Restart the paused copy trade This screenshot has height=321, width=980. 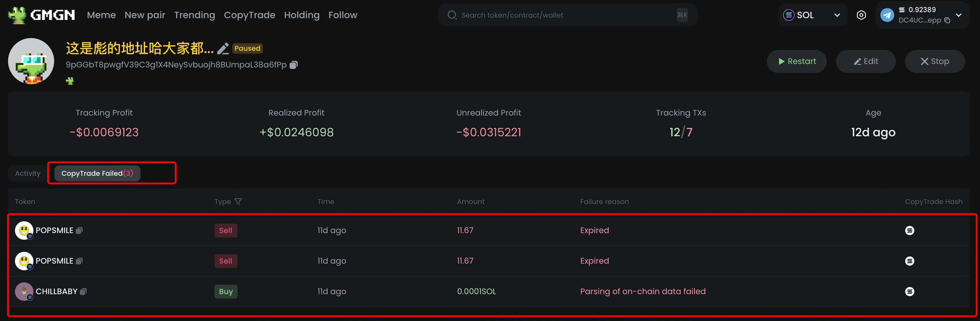(797, 61)
